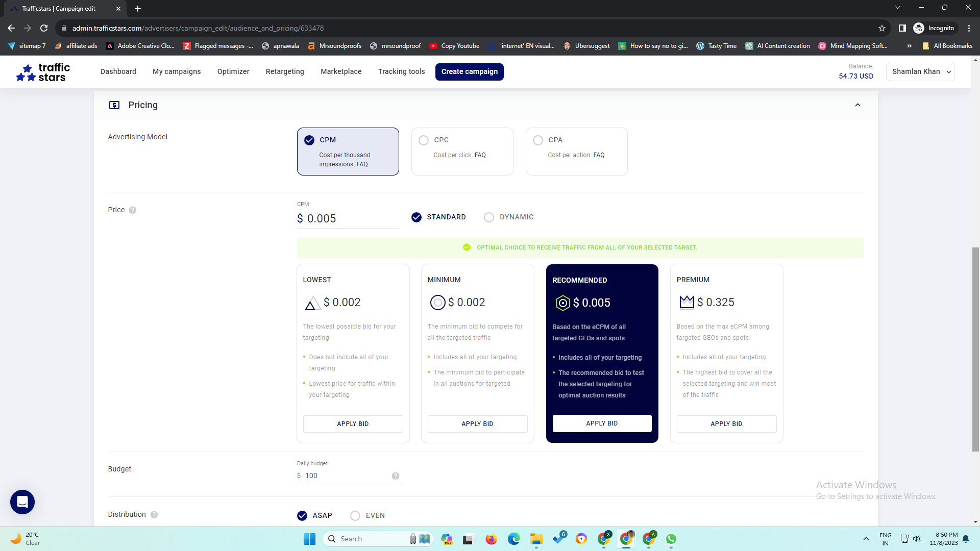The image size is (980, 551).
Task: Open Microsoft Edge from the taskbar
Action: click(x=514, y=539)
